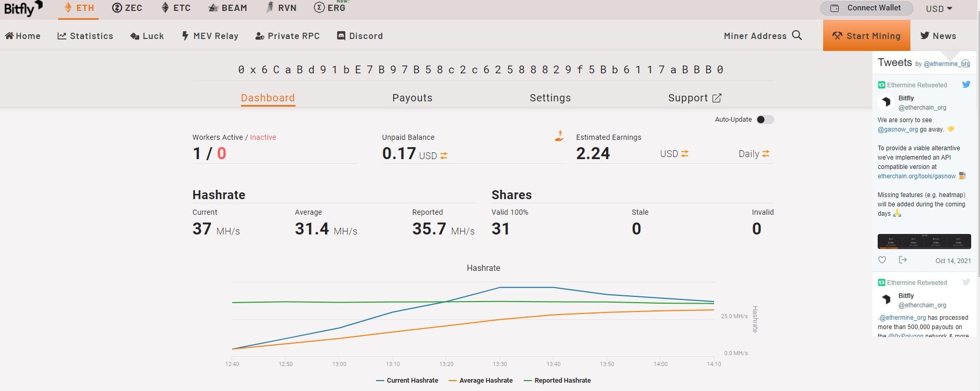Click the Invalid shares value 0

click(x=757, y=229)
